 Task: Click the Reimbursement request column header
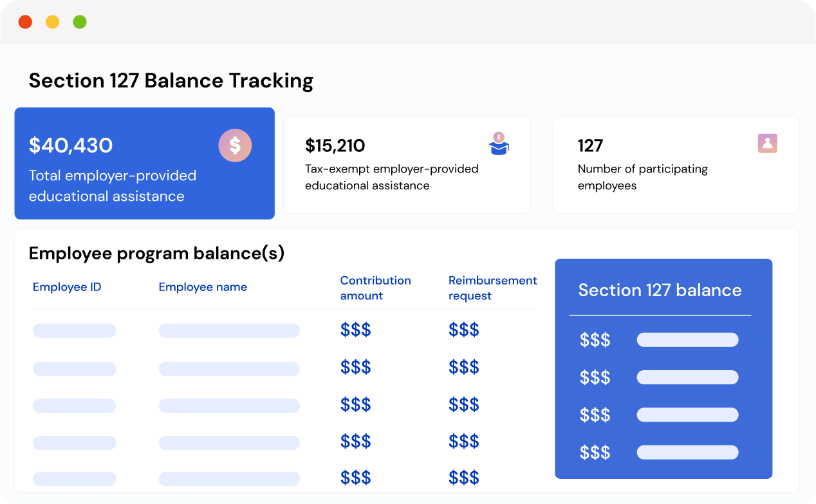tap(492, 288)
